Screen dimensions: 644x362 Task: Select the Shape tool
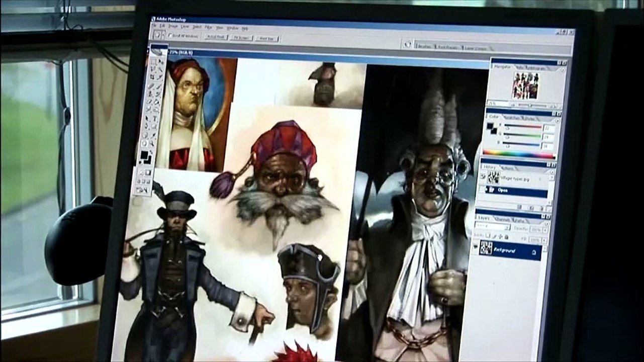pyautogui.click(x=154, y=126)
